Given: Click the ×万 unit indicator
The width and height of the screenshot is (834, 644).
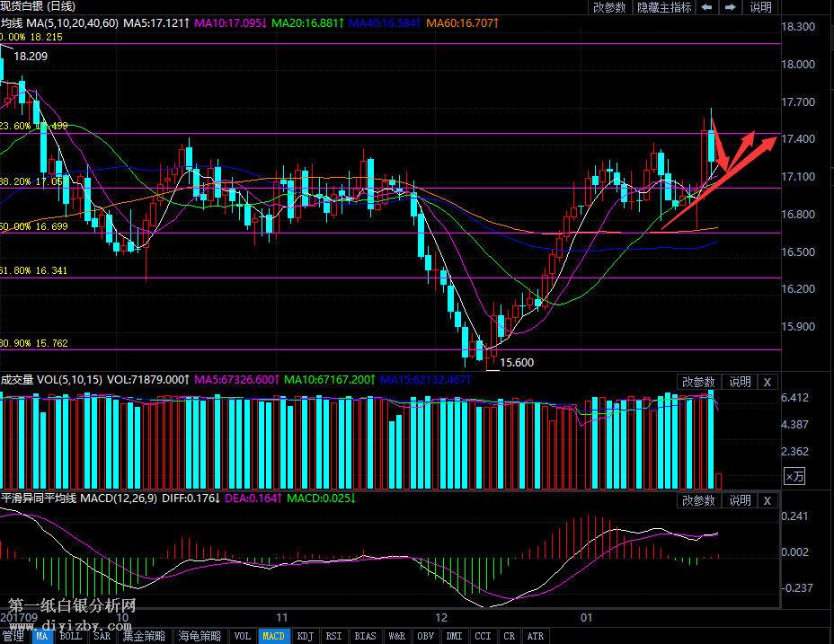Looking at the screenshot, I should [794, 476].
